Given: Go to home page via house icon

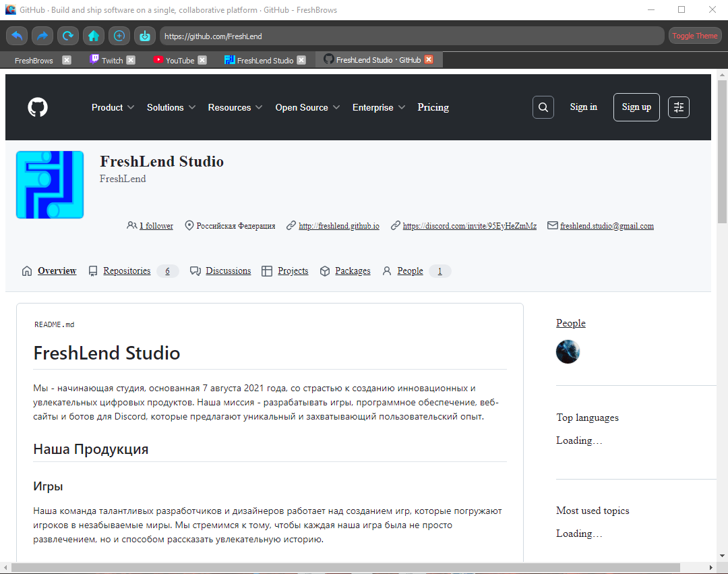Looking at the screenshot, I should (94, 36).
